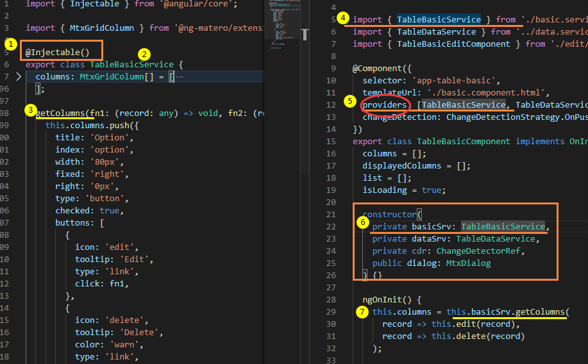Click the @Injectable() decorator text
Viewport: 588px width, 364px height.
point(57,53)
